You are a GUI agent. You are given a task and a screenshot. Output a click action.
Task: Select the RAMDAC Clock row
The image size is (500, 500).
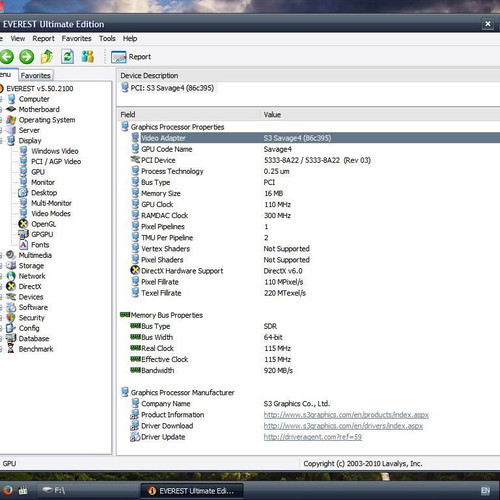[315, 215]
